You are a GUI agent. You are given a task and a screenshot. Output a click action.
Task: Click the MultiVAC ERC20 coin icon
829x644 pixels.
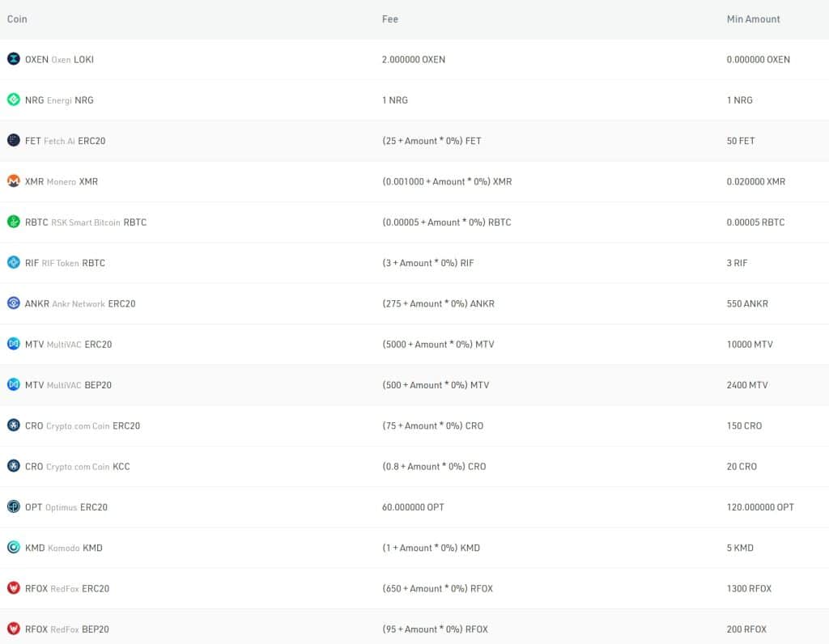[x=14, y=344]
